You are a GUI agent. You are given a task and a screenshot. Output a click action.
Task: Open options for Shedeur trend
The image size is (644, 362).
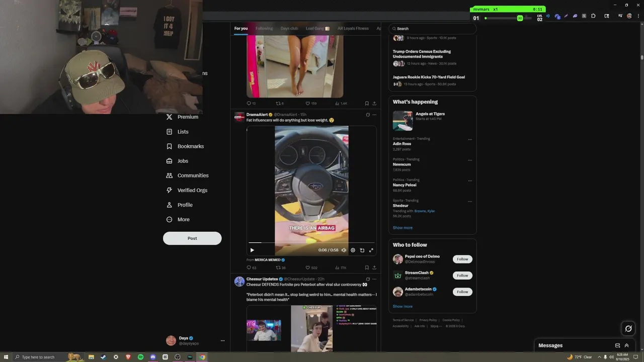[x=470, y=202]
